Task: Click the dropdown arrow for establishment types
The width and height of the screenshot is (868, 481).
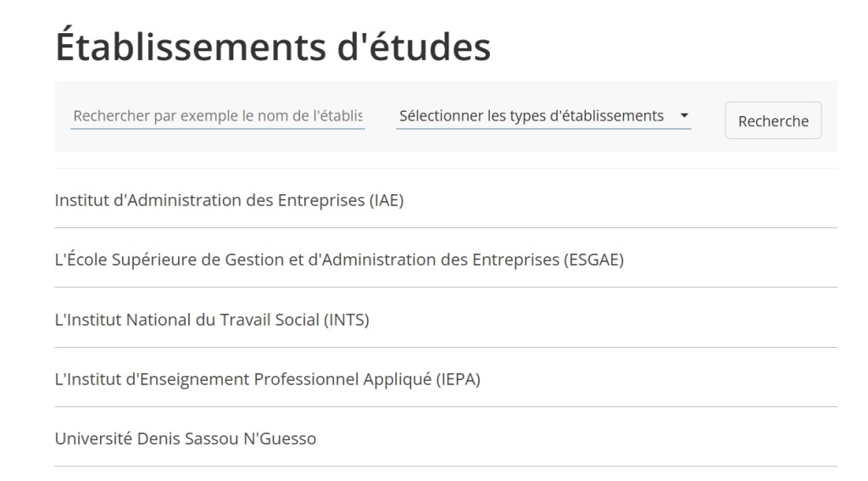Action: pos(684,115)
